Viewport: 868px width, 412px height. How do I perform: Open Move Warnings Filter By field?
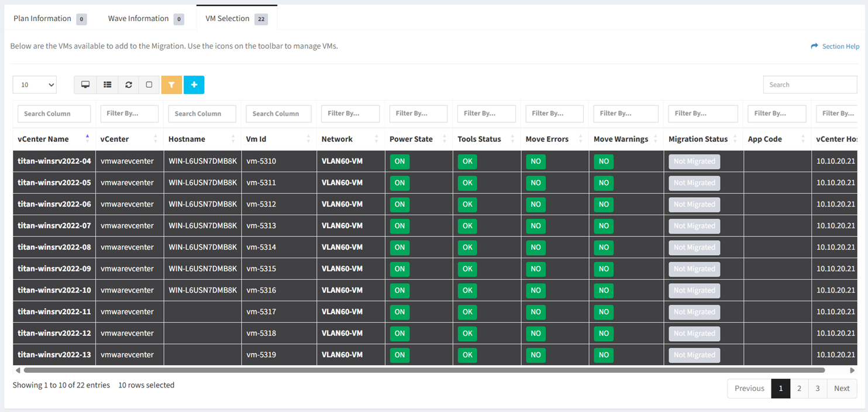pos(626,114)
